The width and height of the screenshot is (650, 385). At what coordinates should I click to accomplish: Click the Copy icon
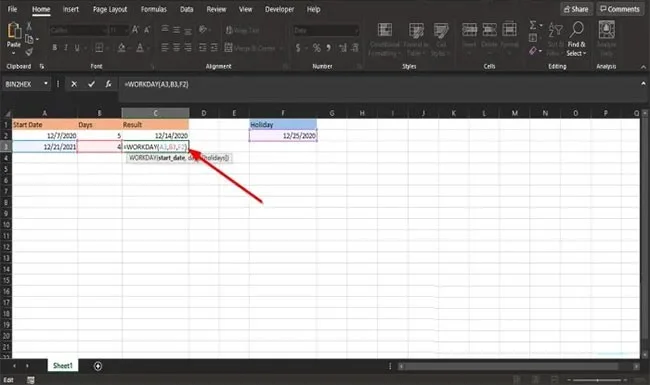click(29, 39)
